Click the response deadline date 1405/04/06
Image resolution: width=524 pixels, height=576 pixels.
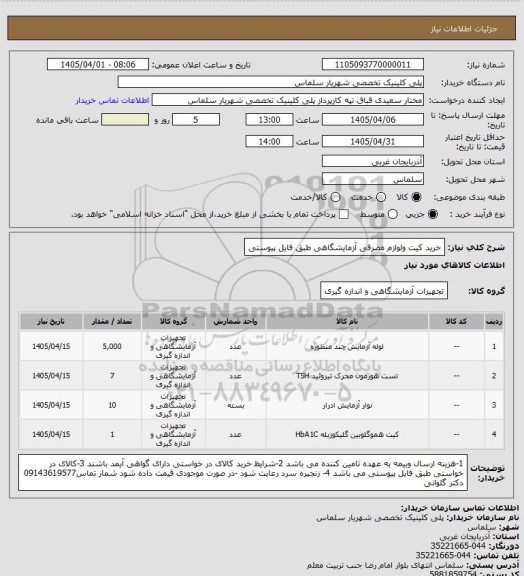pos(373,120)
